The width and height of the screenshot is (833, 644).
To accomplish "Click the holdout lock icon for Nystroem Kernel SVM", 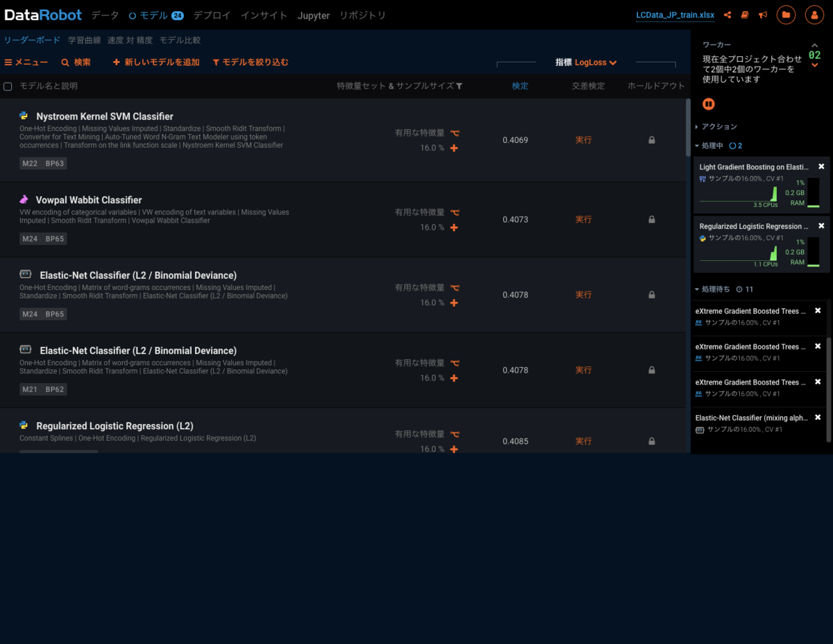I will pos(652,140).
